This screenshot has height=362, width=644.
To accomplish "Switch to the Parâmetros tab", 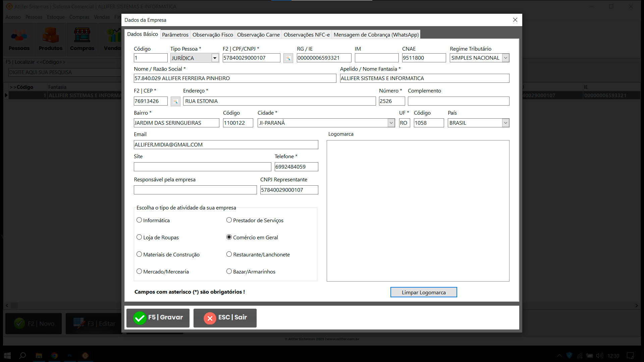I will click(175, 35).
